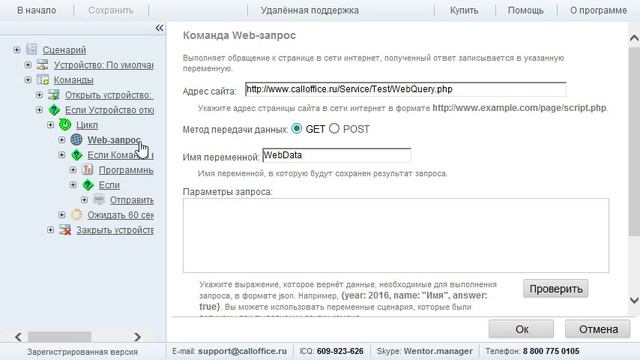Expand the Если Устройство откр node
The width and height of the screenshot is (640, 360).
point(39,110)
